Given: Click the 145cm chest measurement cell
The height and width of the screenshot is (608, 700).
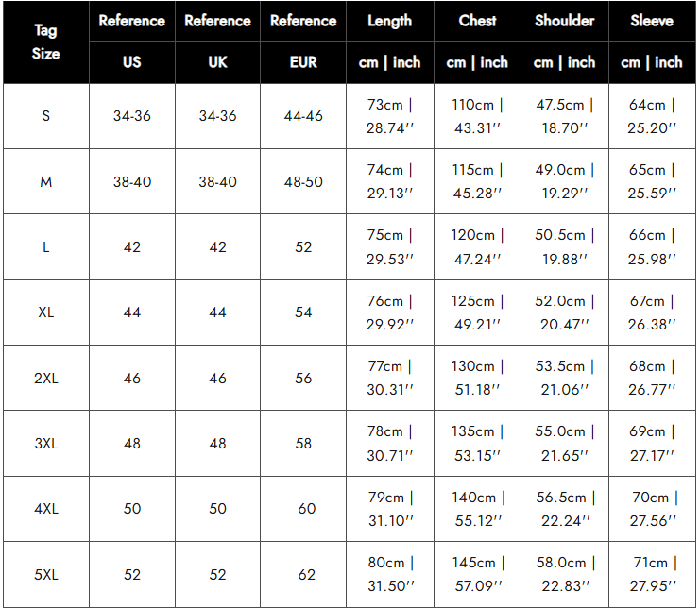Looking at the screenshot, I should coord(477,574).
